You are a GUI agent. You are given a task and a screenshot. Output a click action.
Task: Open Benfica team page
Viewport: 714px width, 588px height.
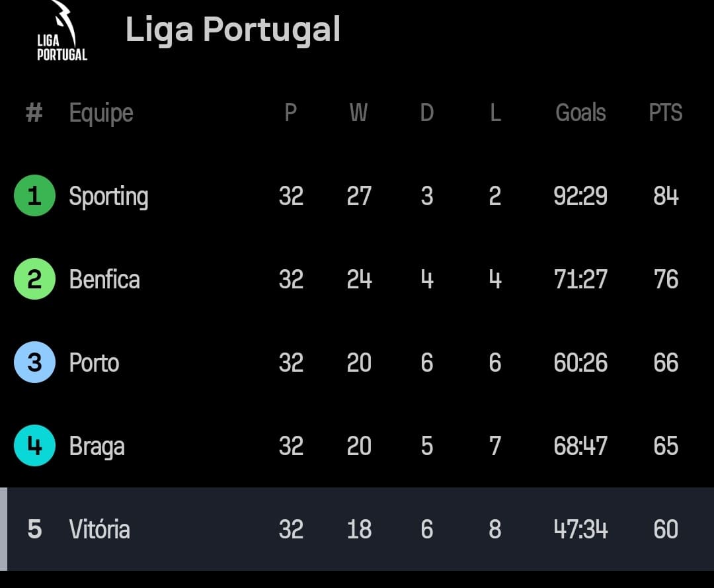coord(104,279)
